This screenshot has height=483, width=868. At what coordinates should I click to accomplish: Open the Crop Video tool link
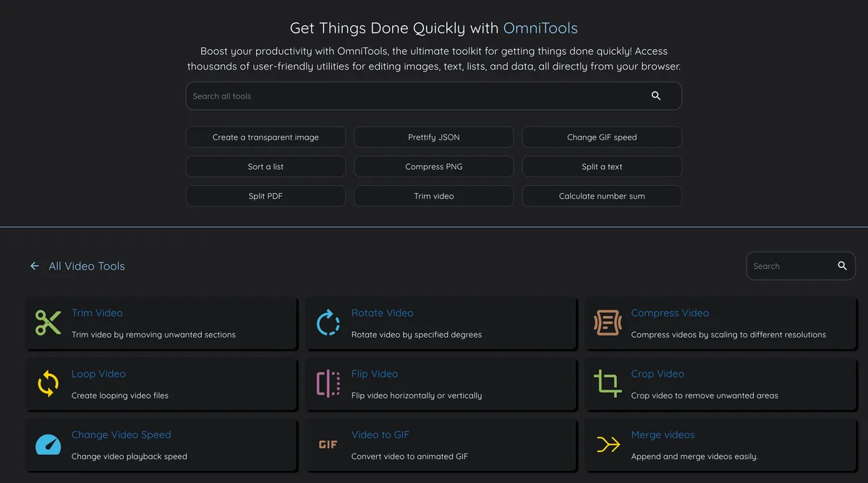(658, 374)
